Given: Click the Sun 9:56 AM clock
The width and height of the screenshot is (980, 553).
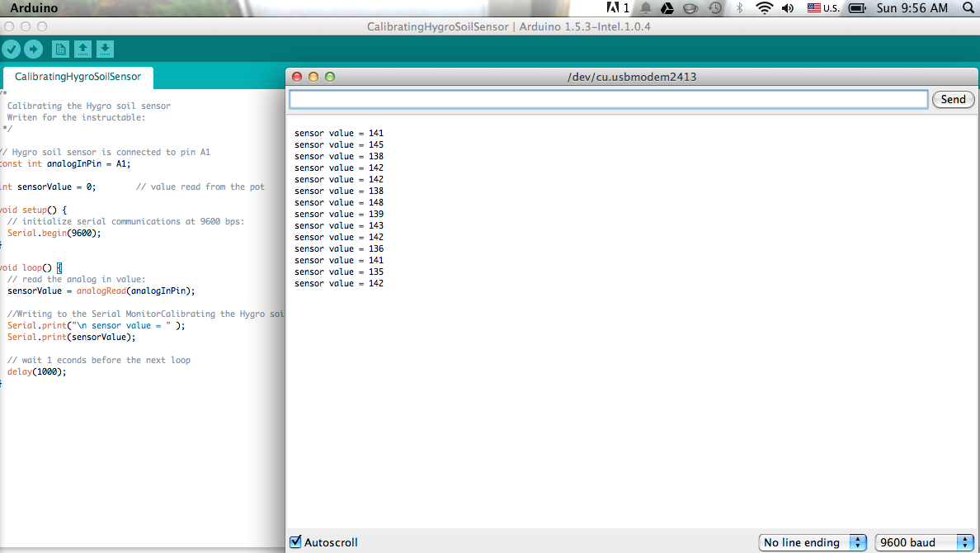Looking at the screenshot, I should click(x=912, y=8).
